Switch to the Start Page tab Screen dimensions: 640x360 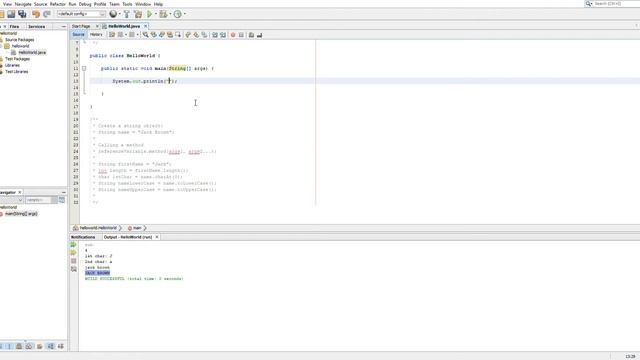click(x=81, y=26)
